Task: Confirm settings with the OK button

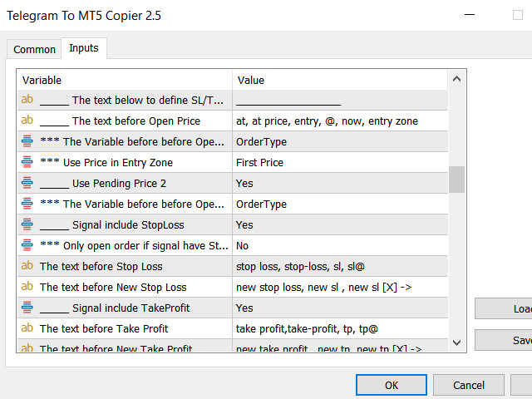Action: point(392,385)
